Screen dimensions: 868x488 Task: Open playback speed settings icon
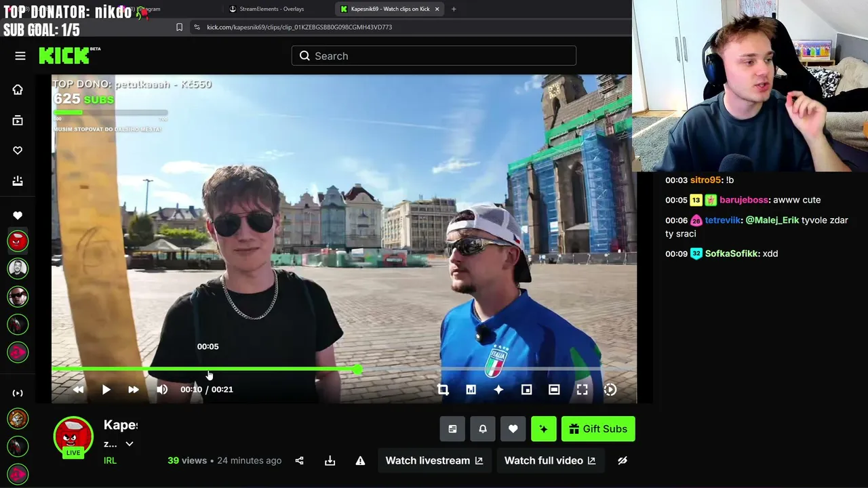(x=610, y=390)
